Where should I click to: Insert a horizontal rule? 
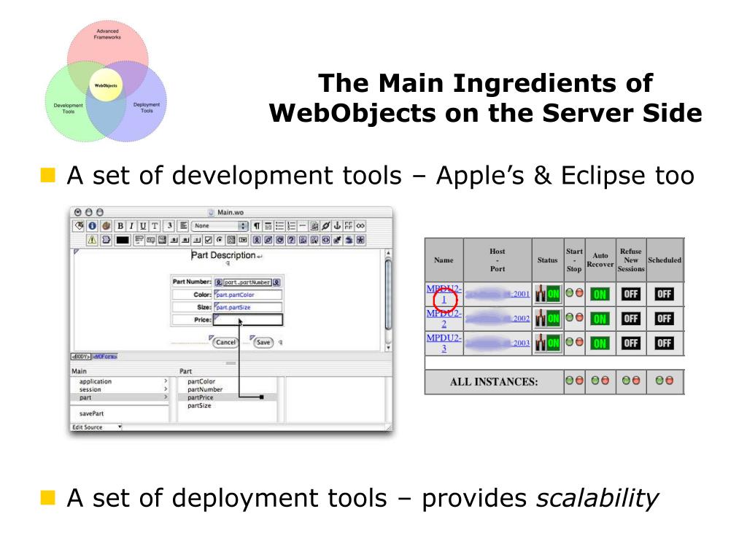tap(303, 226)
